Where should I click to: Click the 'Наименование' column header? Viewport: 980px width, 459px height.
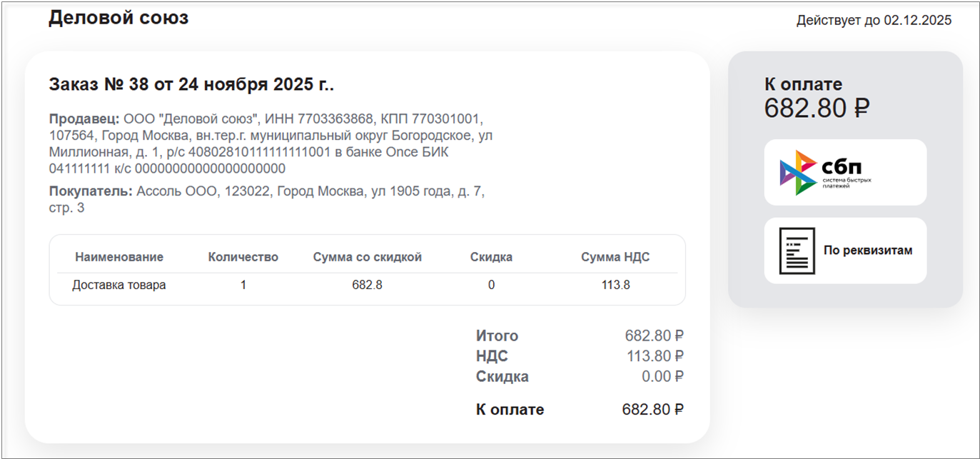(119, 257)
